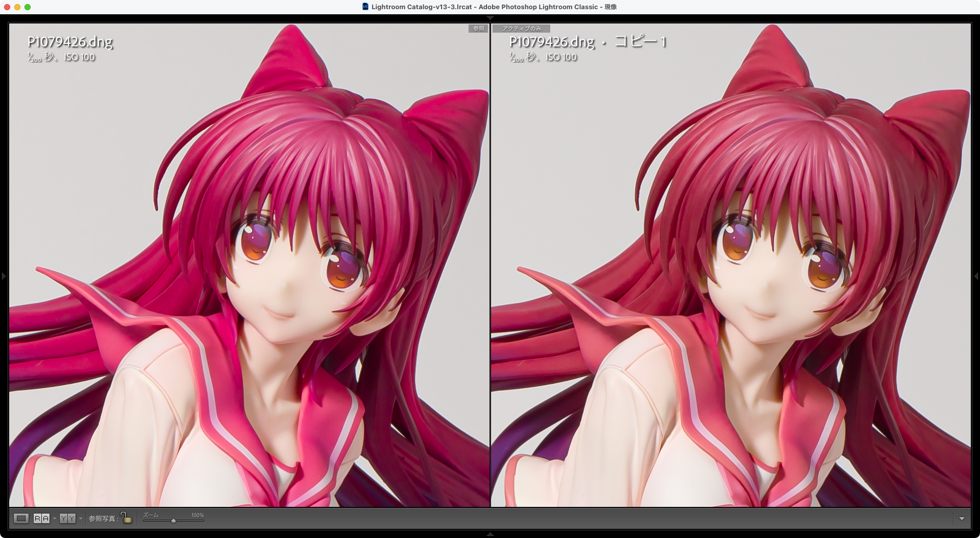This screenshot has height=538, width=980.
Task: Expand the top module picker panel arrow
Action: 490,18
